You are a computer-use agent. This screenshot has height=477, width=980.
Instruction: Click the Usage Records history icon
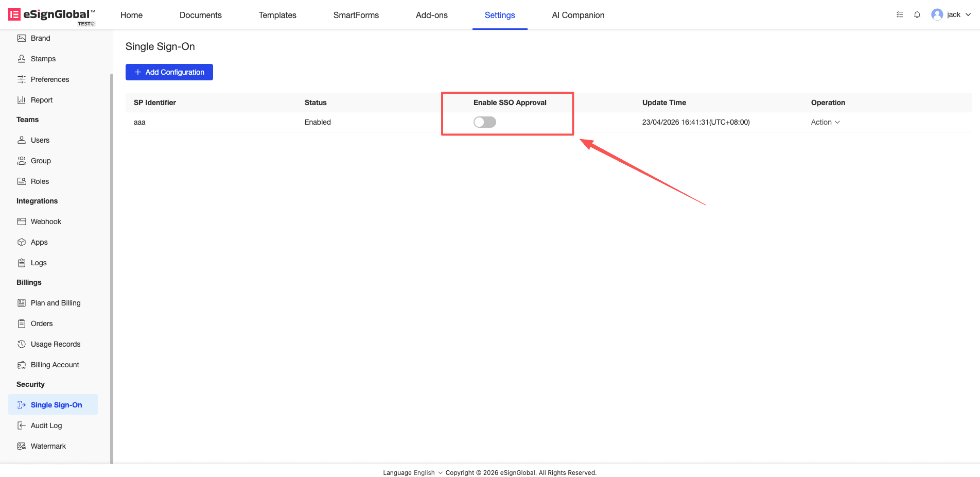coord(22,344)
